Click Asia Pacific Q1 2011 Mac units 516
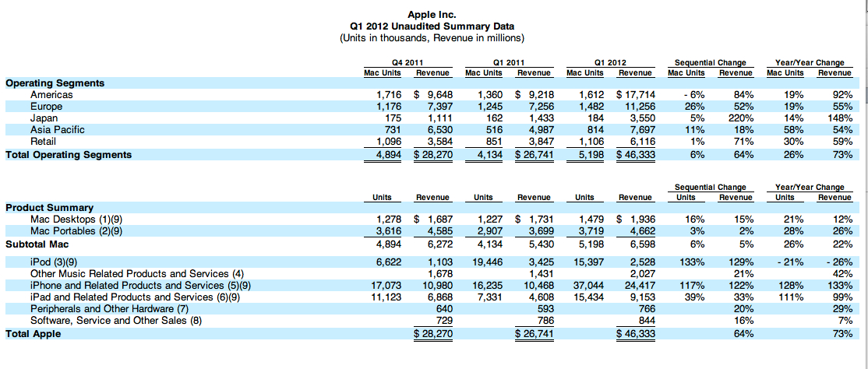Screen dimensions: 868x369 494,129
